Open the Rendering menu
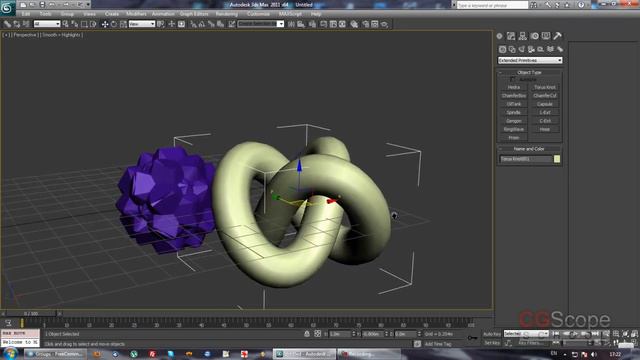 pos(227,14)
